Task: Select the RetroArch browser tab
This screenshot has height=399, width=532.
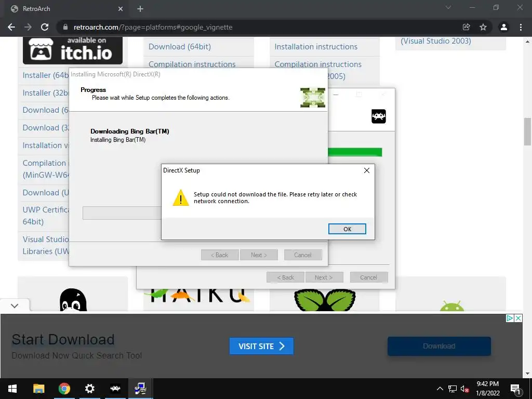Action: [x=66, y=9]
